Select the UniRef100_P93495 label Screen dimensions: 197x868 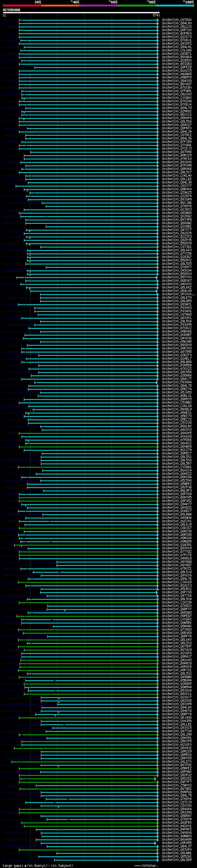176,325
